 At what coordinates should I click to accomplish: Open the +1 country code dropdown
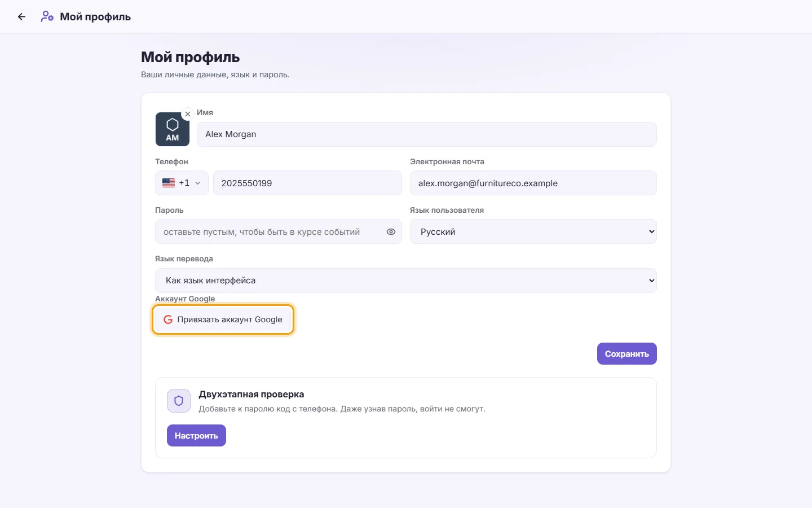182,183
